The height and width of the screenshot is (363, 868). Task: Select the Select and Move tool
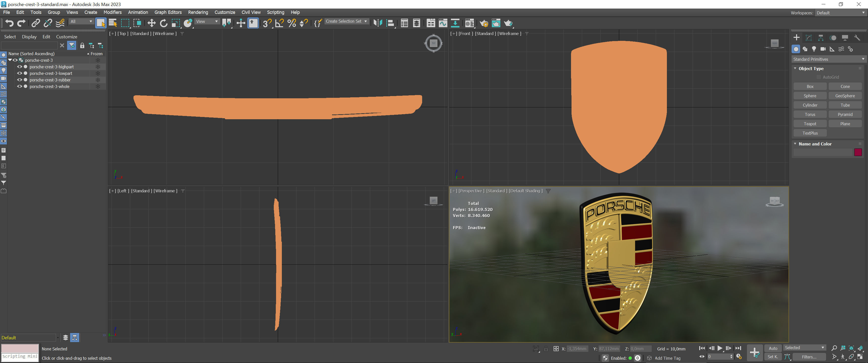[151, 23]
